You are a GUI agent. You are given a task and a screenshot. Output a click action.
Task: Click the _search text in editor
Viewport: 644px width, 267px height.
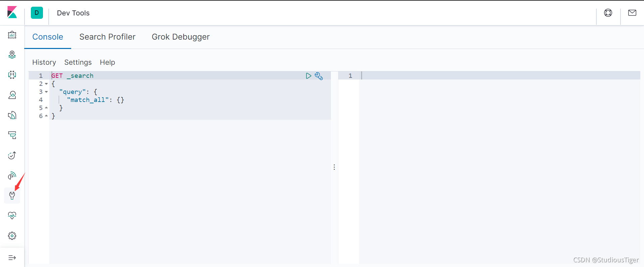tap(80, 76)
